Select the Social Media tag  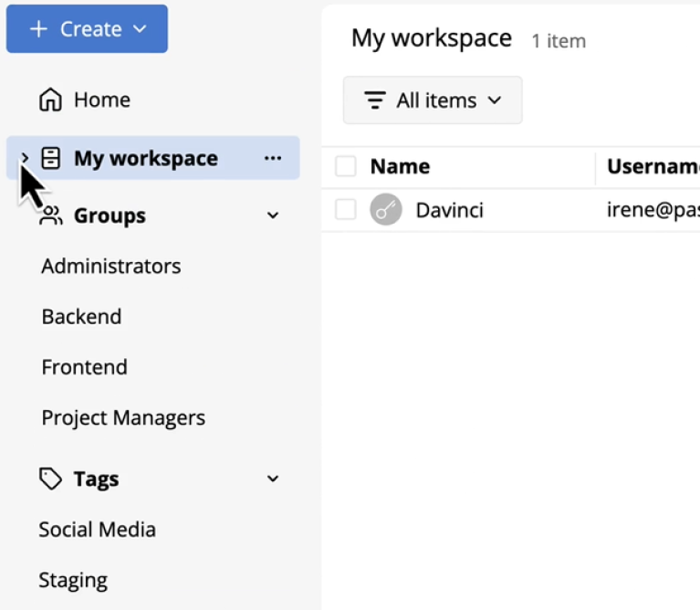97,530
